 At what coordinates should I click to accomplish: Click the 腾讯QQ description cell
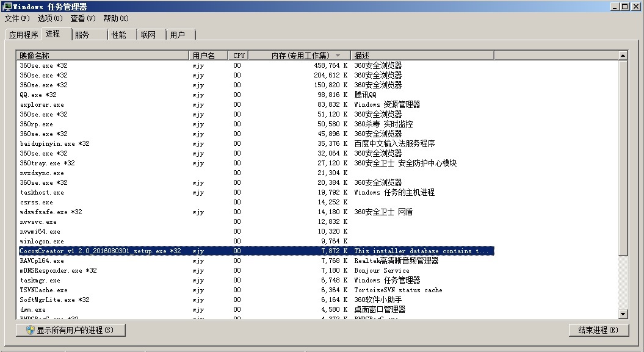365,95
